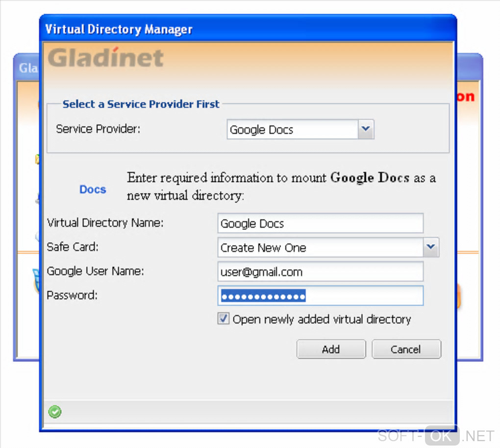Click inside the Password field

pyautogui.click(x=321, y=296)
